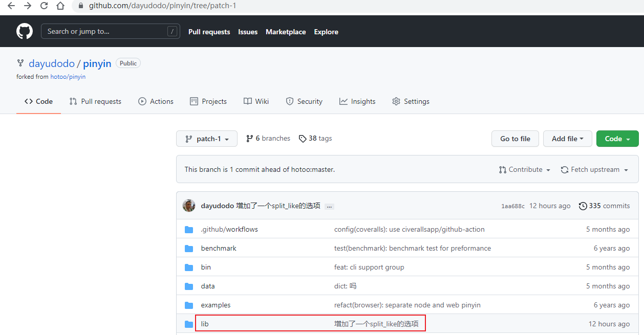Click dayudodo avatar in commit row
This screenshot has height=335, width=644.
pyautogui.click(x=189, y=206)
